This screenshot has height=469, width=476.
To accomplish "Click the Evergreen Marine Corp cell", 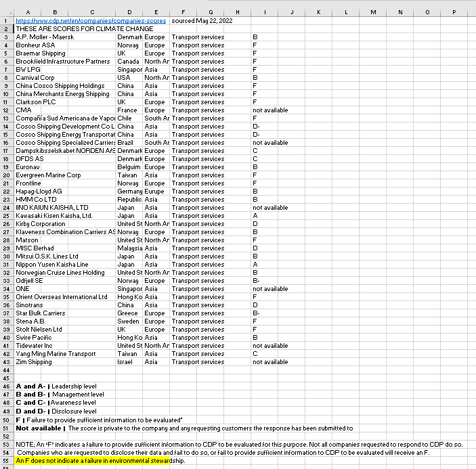I will click(48, 175).
